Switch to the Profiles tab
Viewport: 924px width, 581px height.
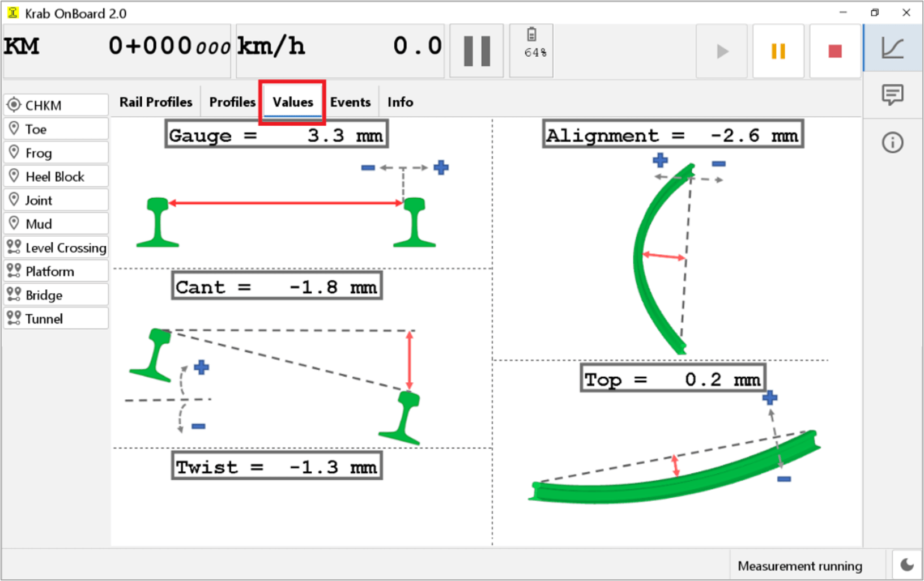pos(232,102)
